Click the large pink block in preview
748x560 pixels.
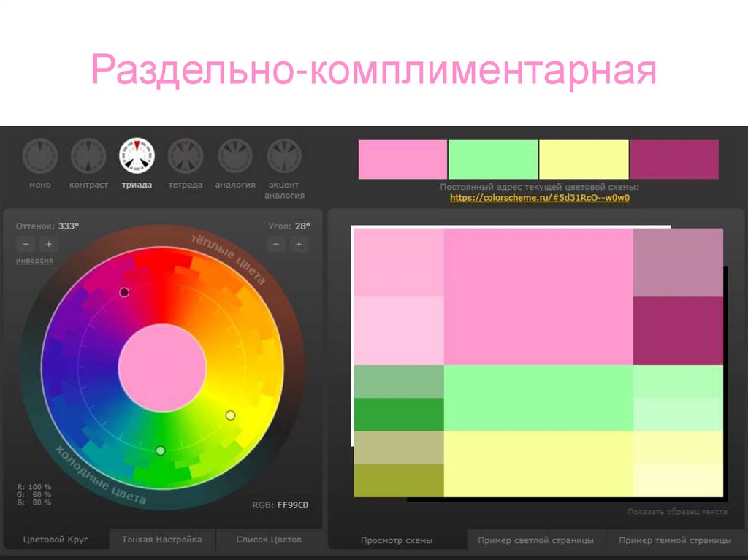538,296
